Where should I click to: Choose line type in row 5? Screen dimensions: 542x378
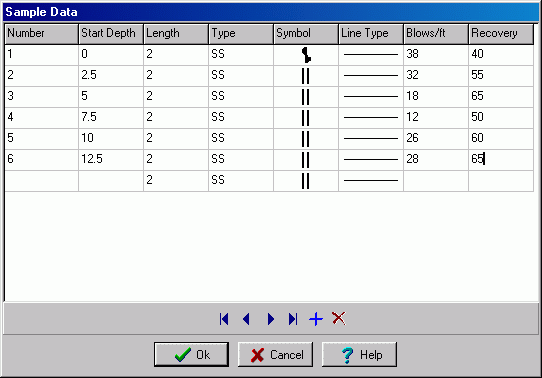371,139
